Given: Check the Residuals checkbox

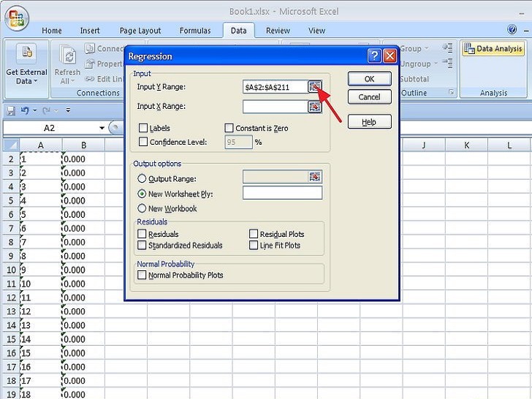Looking at the screenshot, I should click(x=142, y=234).
